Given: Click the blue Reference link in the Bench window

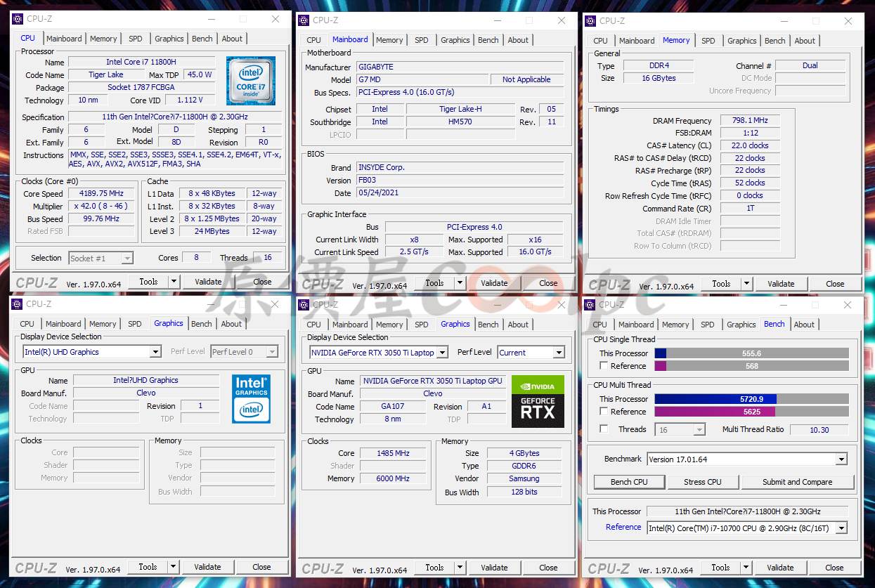Looking at the screenshot, I should (x=623, y=527).
